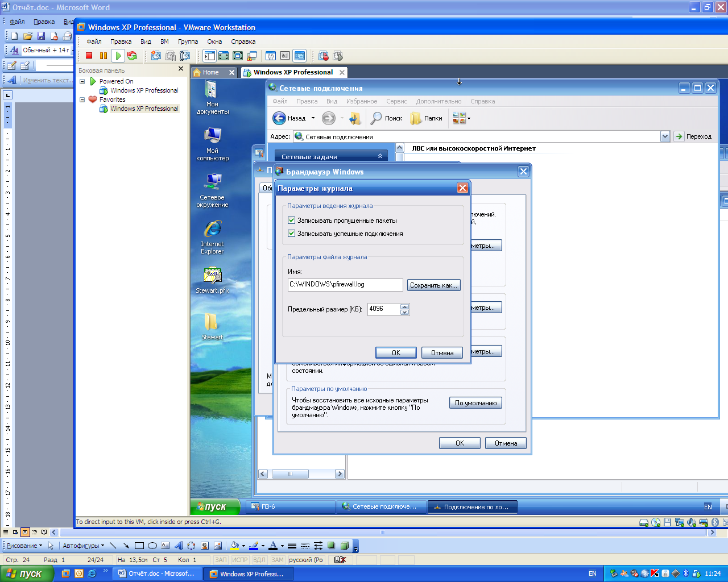Open the Назад history dropdown arrow
Screen dimensions: 728x582
(x=313, y=118)
